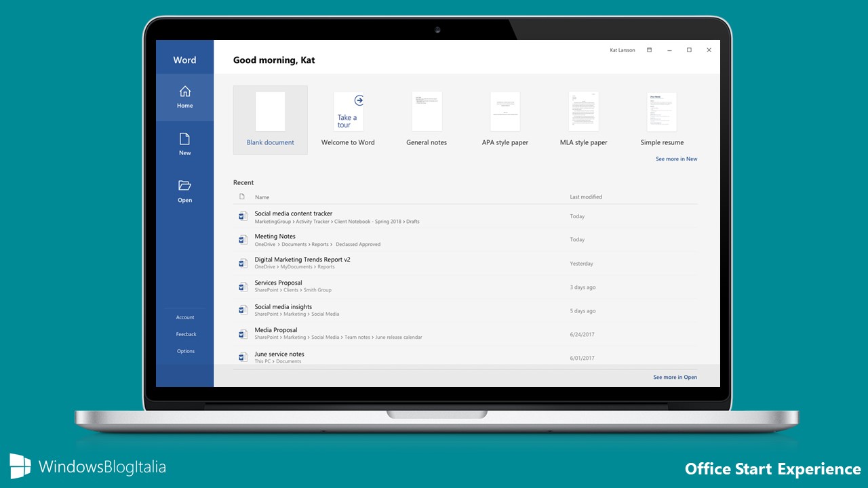Click the This PC Documents path
Image resolution: width=868 pixels, height=488 pixels.
[278, 361]
